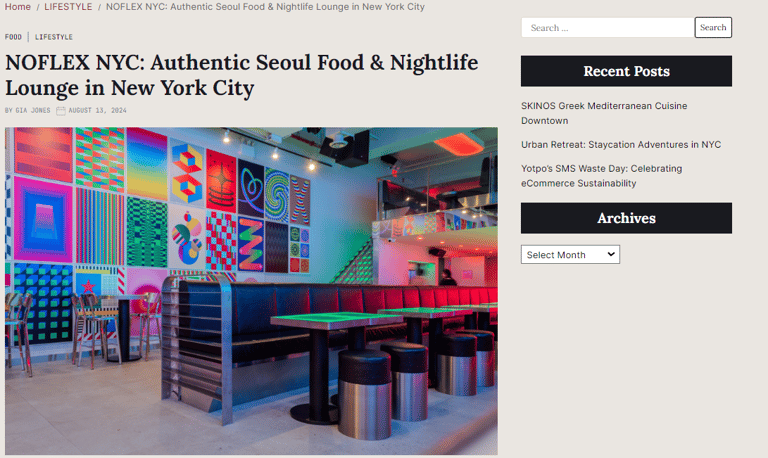
Task: Click the By label before Gia Jones
Action: 9,111
